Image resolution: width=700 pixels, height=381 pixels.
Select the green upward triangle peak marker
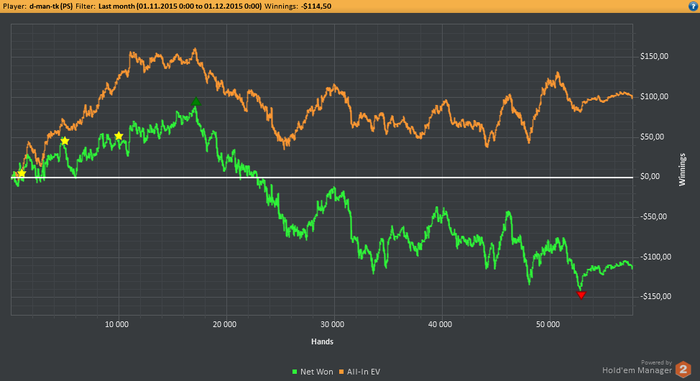tap(196, 102)
